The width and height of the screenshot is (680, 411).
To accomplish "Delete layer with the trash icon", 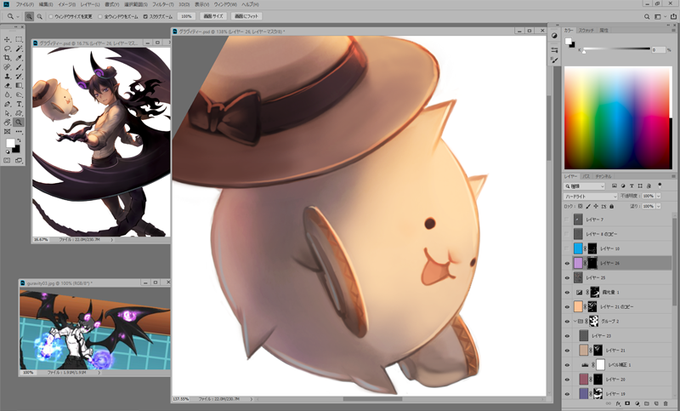I will tap(666, 404).
